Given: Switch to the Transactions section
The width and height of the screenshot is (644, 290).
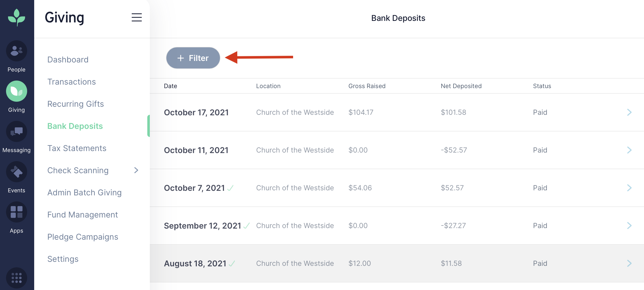Looking at the screenshot, I should pyautogui.click(x=71, y=82).
